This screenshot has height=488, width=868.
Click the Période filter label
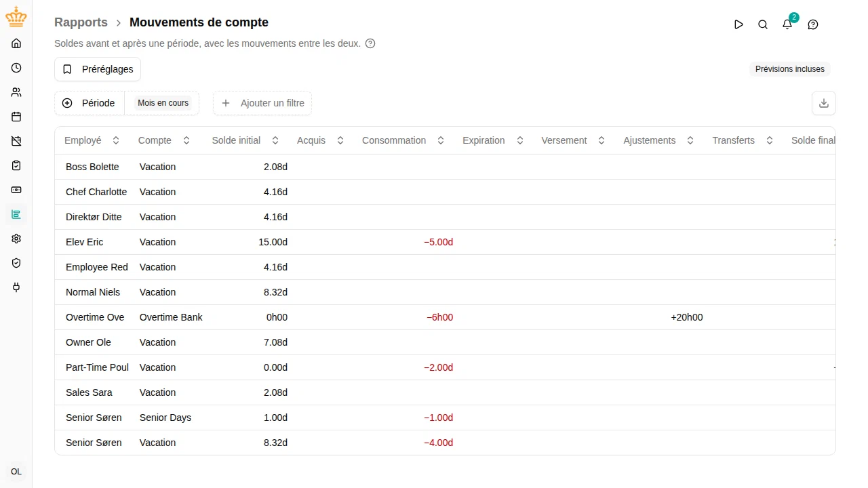point(98,103)
